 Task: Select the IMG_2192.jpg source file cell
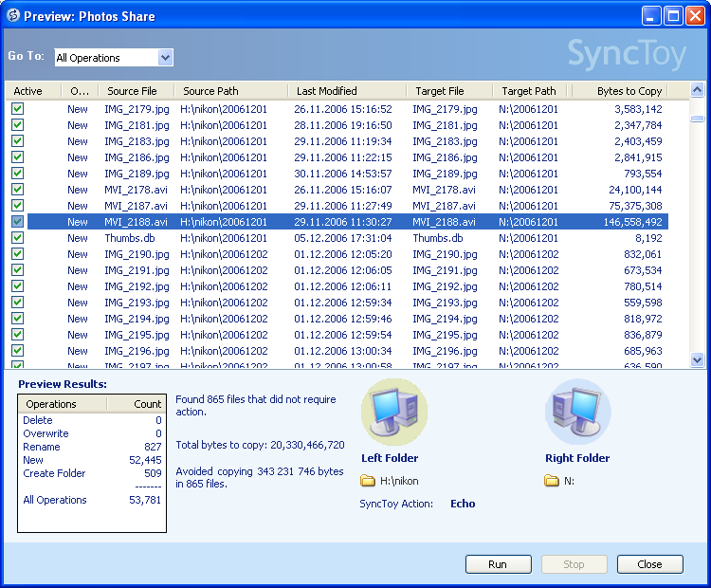coord(137,286)
